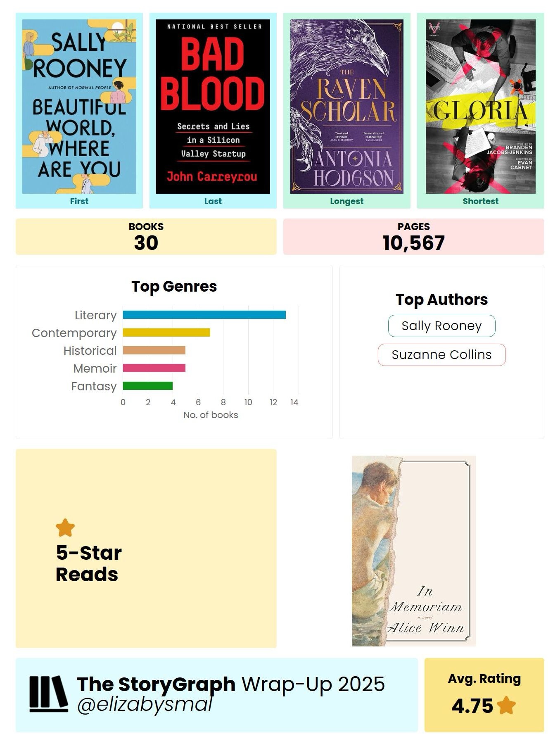The width and height of the screenshot is (560, 746).
Task: Click the Books 30 stat card
Action: pyautogui.click(x=146, y=237)
